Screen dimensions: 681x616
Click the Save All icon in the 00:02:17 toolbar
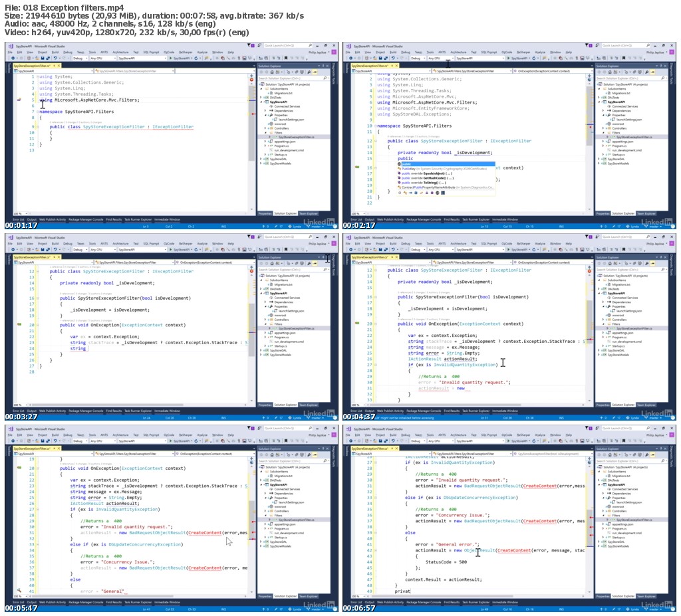[386, 58]
